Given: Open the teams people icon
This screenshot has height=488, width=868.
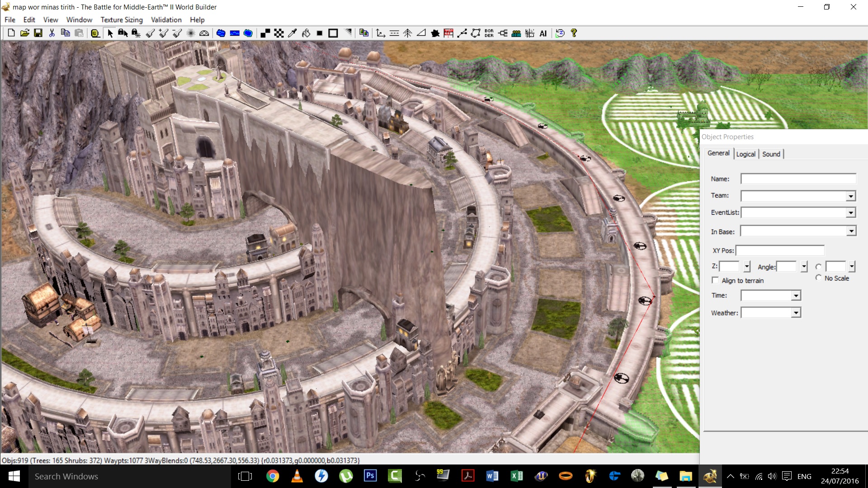Looking at the screenshot, I should pyautogui.click(x=516, y=33).
